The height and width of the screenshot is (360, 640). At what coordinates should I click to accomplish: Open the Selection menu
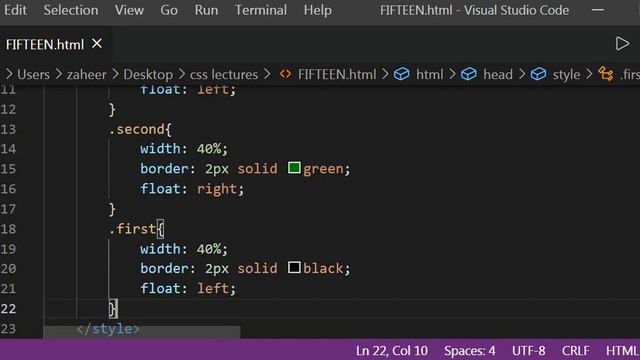(x=71, y=10)
